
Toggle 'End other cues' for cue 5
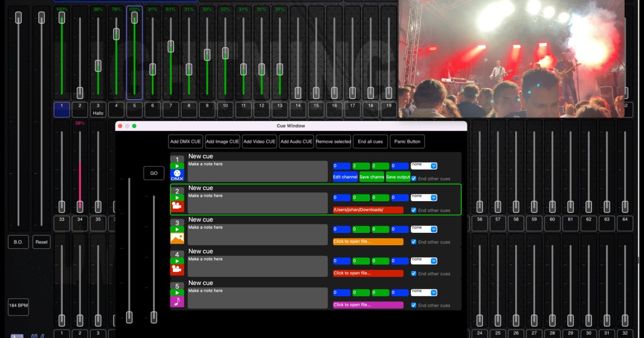pos(414,305)
